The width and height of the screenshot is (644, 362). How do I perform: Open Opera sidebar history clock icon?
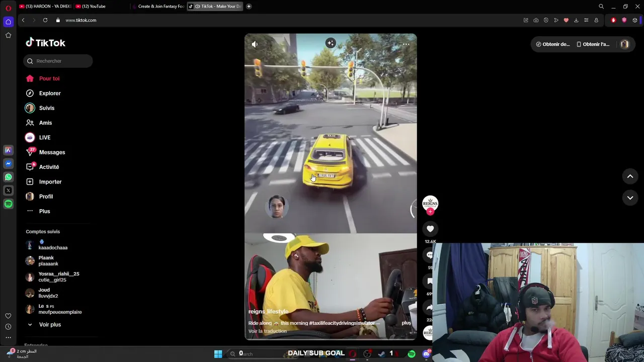tap(8, 327)
